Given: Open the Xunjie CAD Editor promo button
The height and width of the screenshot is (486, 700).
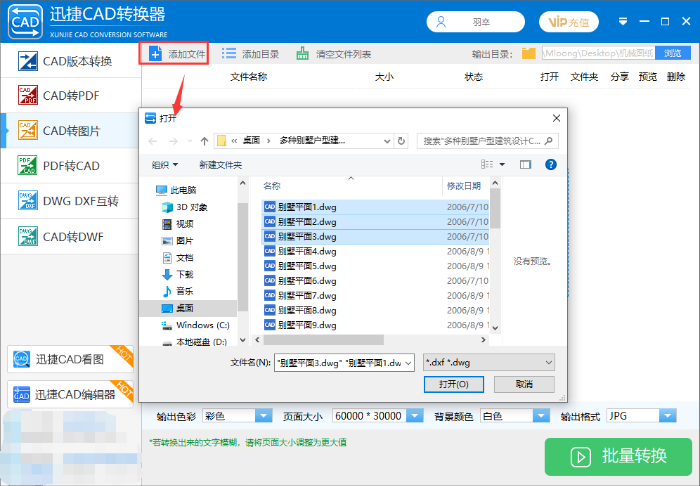Looking at the screenshot, I should (70, 394).
